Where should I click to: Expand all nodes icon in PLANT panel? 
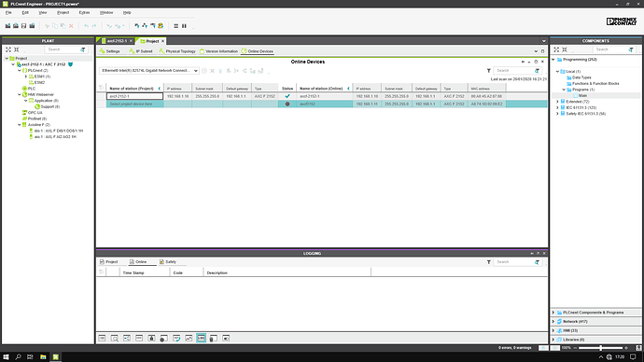point(8,49)
